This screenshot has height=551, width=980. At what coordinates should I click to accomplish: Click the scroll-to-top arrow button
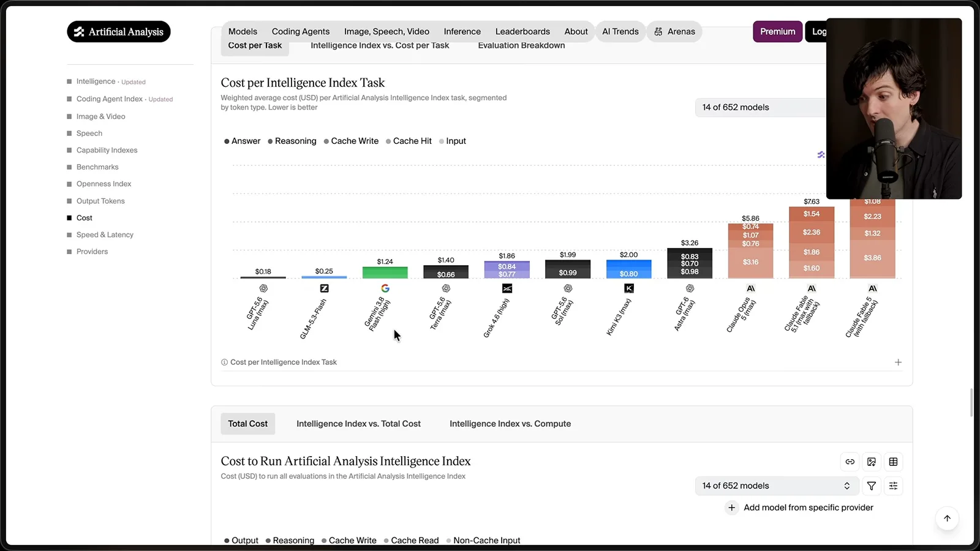coord(947,519)
